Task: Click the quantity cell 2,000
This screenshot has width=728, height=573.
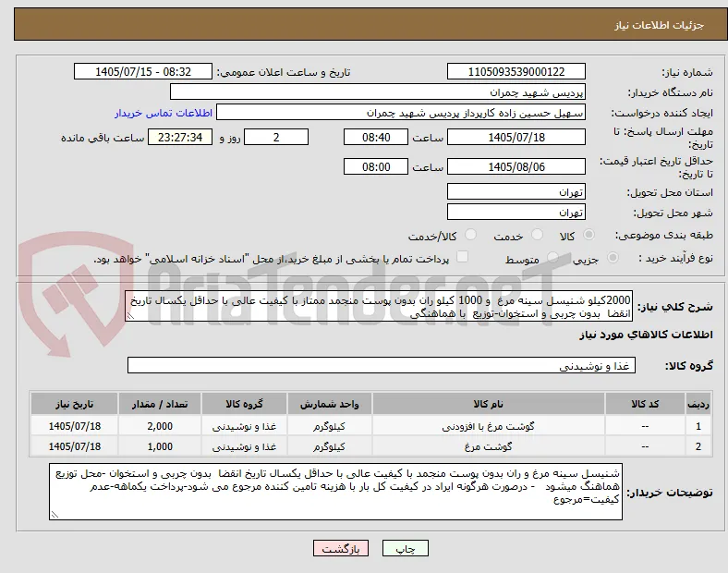Action: pyautogui.click(x=160, y=426)
